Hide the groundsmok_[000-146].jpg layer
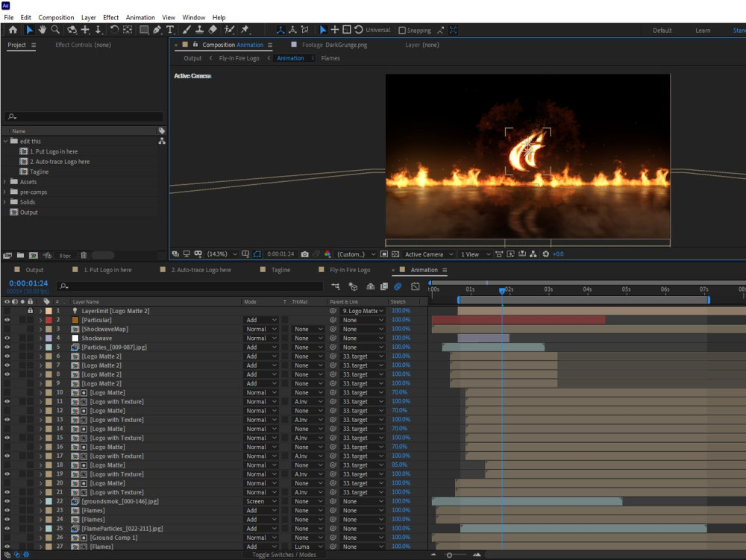 click(x=7, y=501)
